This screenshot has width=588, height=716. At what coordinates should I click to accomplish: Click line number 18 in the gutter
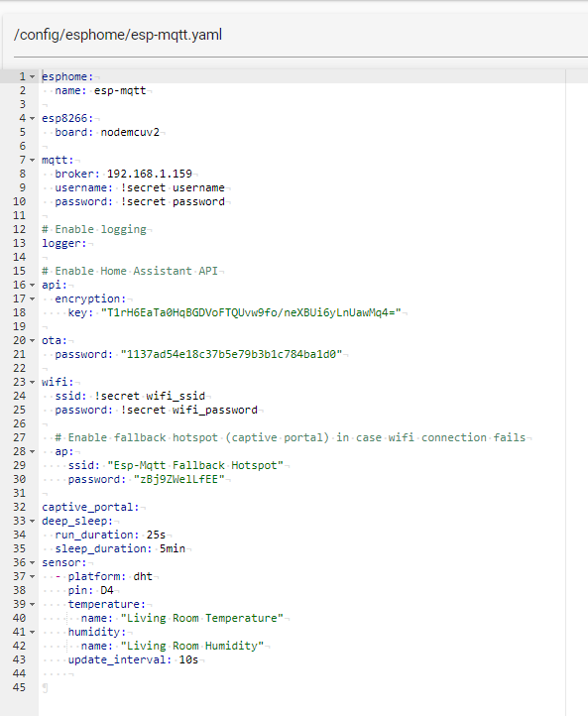pos(19,312)
